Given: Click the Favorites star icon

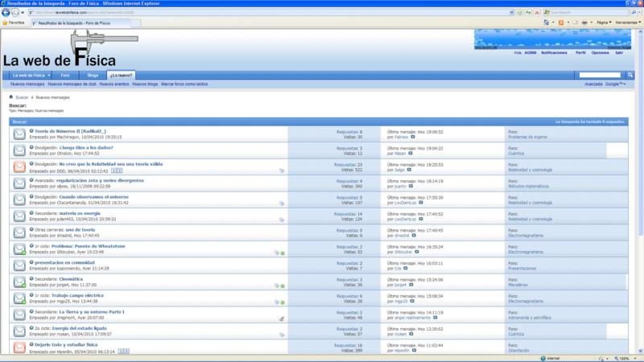Looking at the screenshot, I should click(4, 23).
